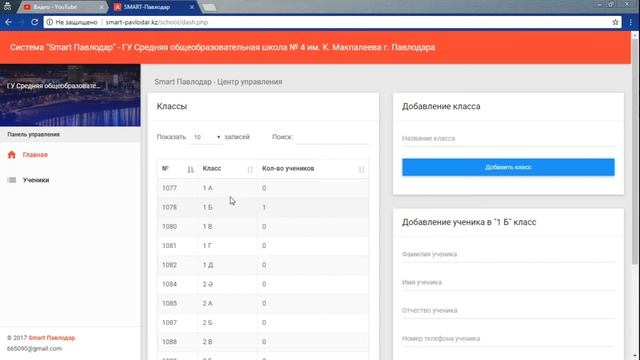
Task: Close the YouTube tab
Action: tap(101, 7)
